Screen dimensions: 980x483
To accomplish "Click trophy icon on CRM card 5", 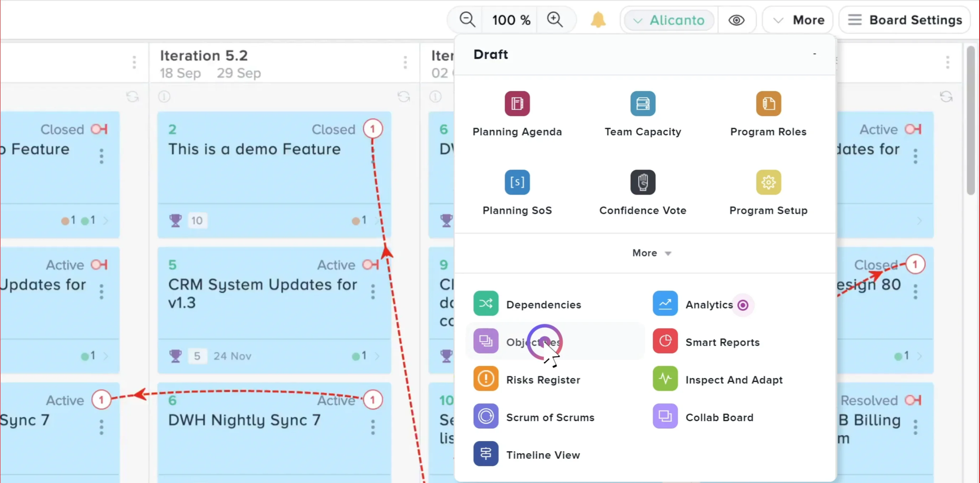I will pyautogui.click(x=175, y=355).
